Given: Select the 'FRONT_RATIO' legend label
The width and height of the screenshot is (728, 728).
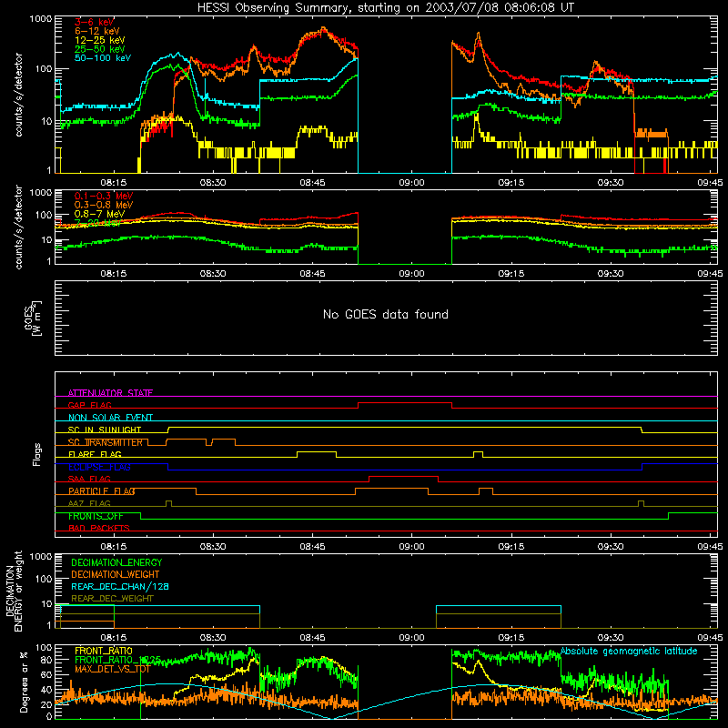Looking at the screenshot, I should click(104, 651).
